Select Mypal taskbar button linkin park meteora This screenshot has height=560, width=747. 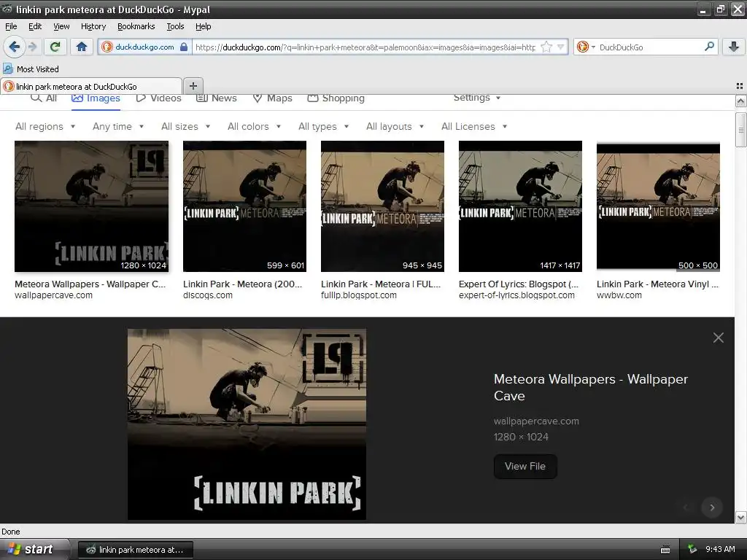point(135,550)
